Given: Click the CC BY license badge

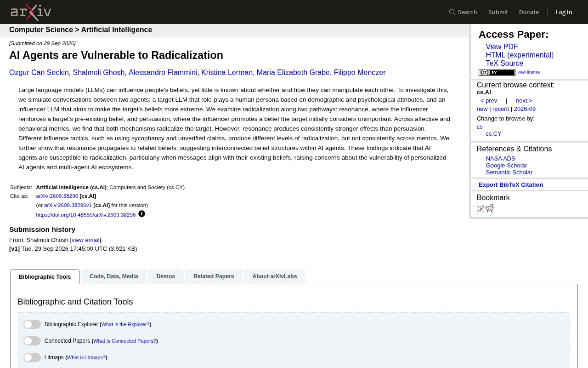Looking at the screenshot, I should 497,72.
